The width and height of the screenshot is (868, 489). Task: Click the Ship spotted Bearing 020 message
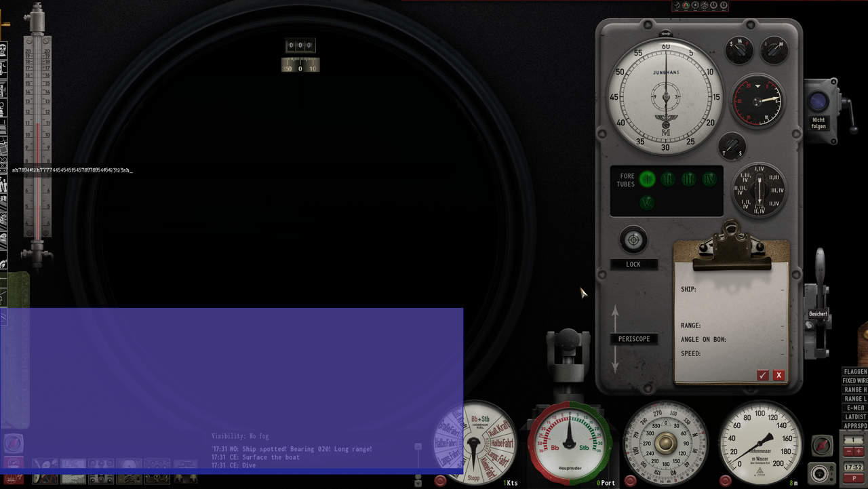(x=293, y=449)
